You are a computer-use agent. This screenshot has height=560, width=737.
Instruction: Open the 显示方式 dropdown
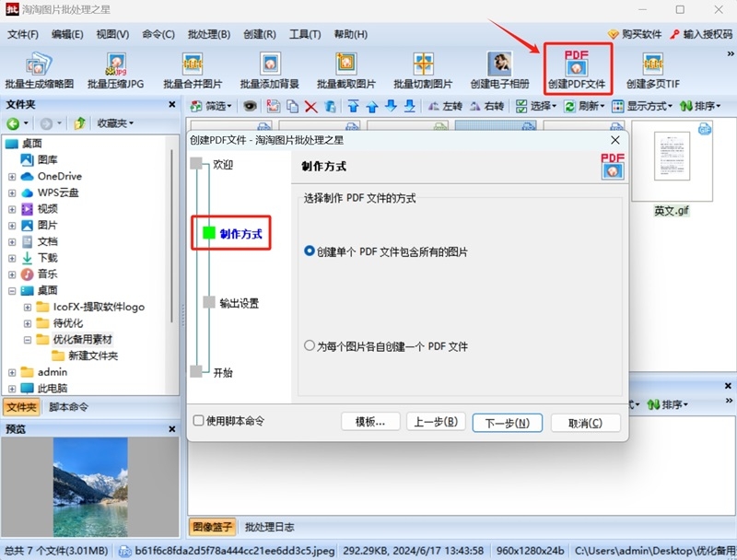645,106
